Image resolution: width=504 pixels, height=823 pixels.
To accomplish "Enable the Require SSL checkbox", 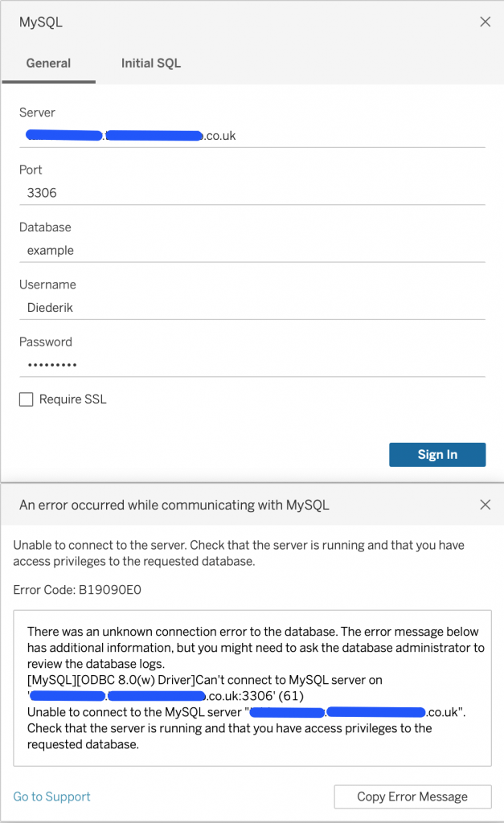I will click(27, 399).
